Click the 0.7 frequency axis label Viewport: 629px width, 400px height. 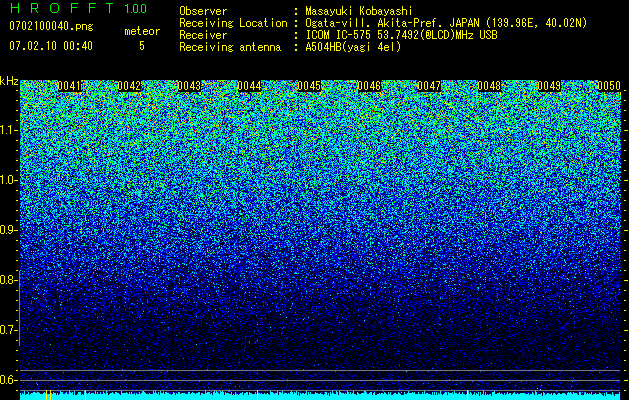point(7,330)
